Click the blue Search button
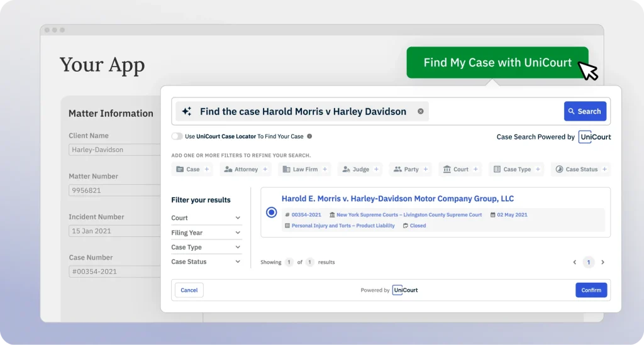 (585, 111)
